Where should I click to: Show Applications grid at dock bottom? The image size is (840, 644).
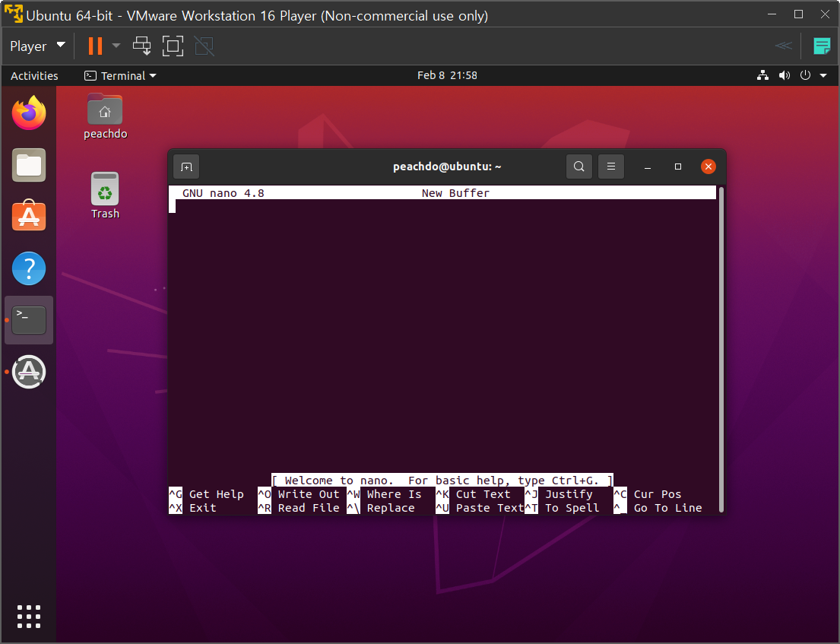coord(29,617)
